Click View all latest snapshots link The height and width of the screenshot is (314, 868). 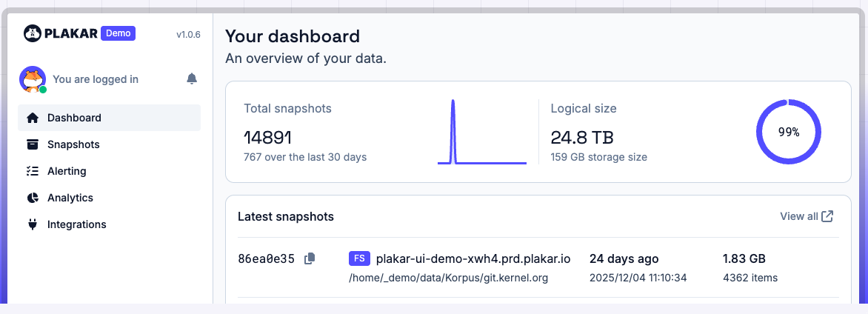point(798,216)
